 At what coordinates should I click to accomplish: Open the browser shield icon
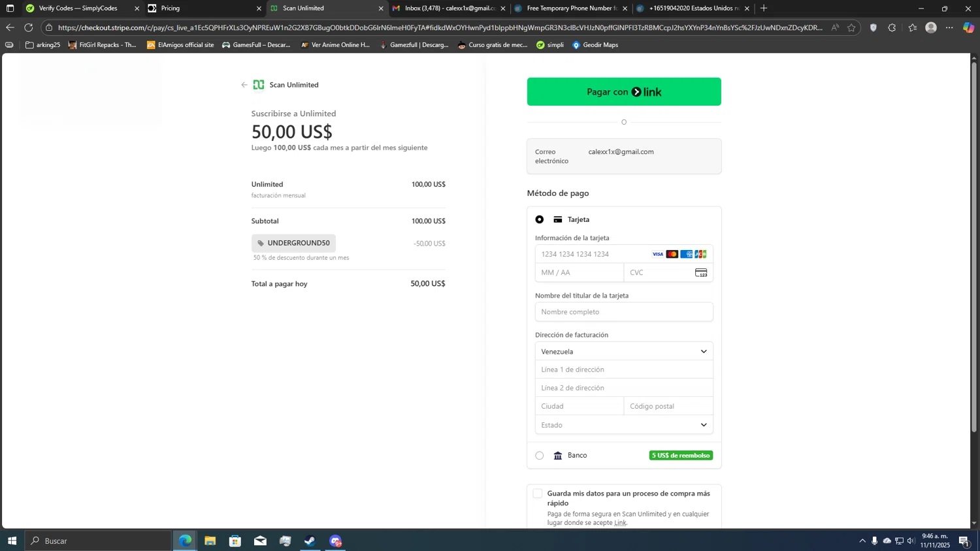[874, 27]
